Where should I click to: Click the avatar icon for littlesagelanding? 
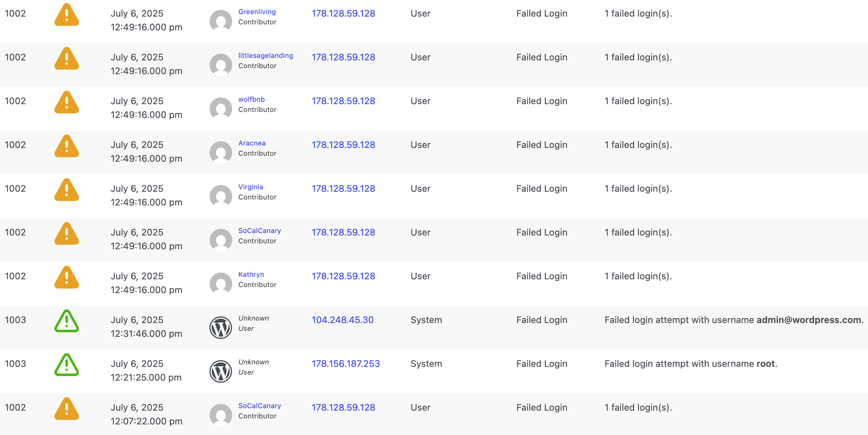coord(221,65)
